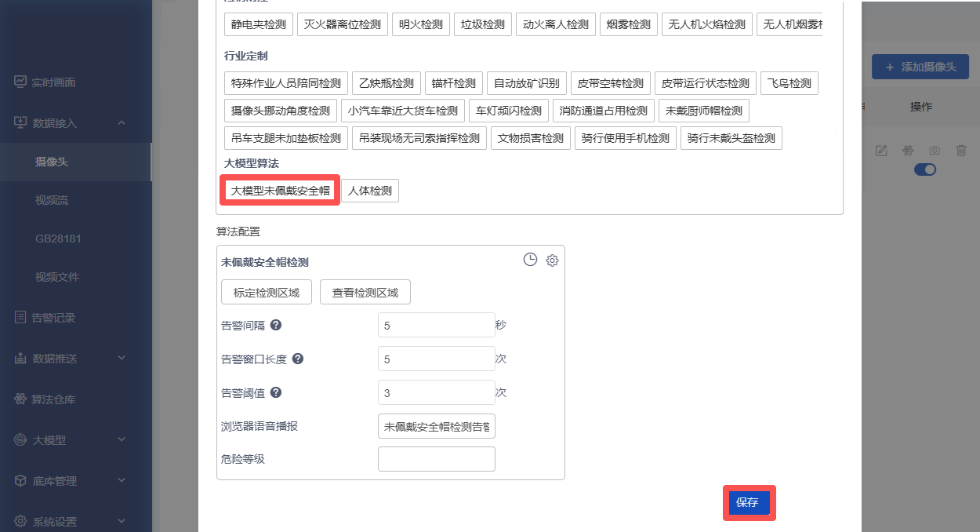980x532 pixels.
Task: Toggle the camera enable switch
Action: 925,169
